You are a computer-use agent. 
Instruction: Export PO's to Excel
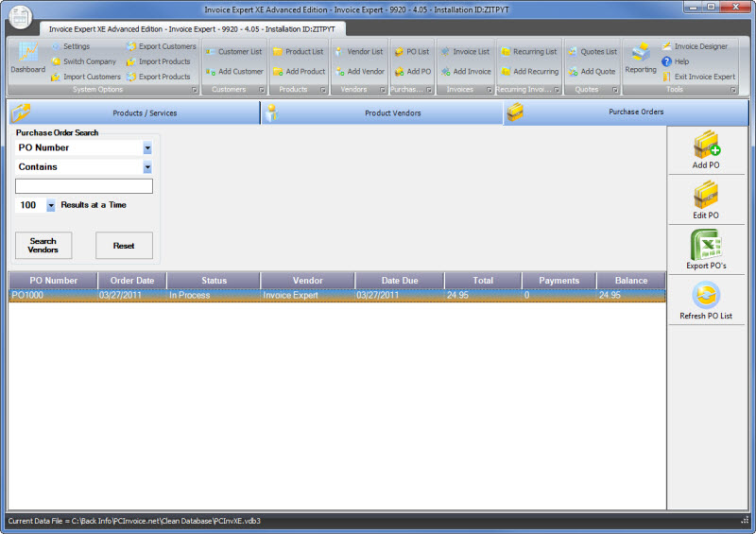706,250
